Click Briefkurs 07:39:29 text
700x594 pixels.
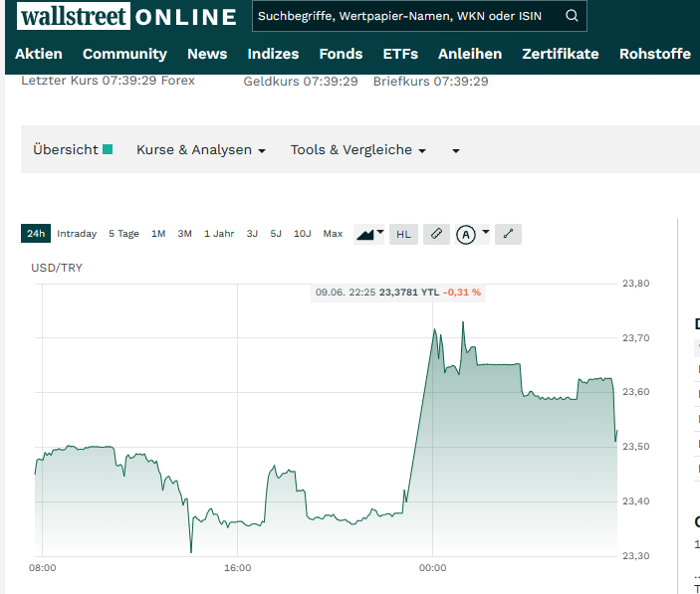pyautogui.click(x=431, y=82)
